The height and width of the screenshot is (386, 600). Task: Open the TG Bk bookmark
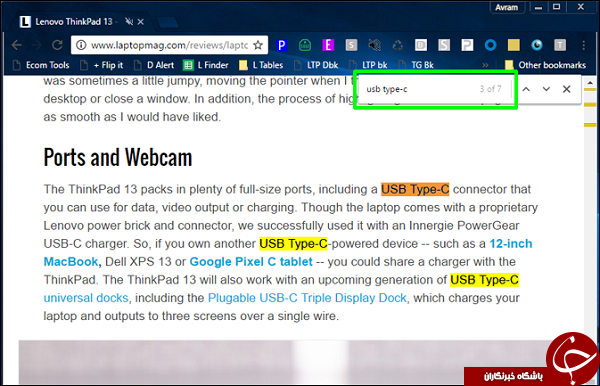416,65
